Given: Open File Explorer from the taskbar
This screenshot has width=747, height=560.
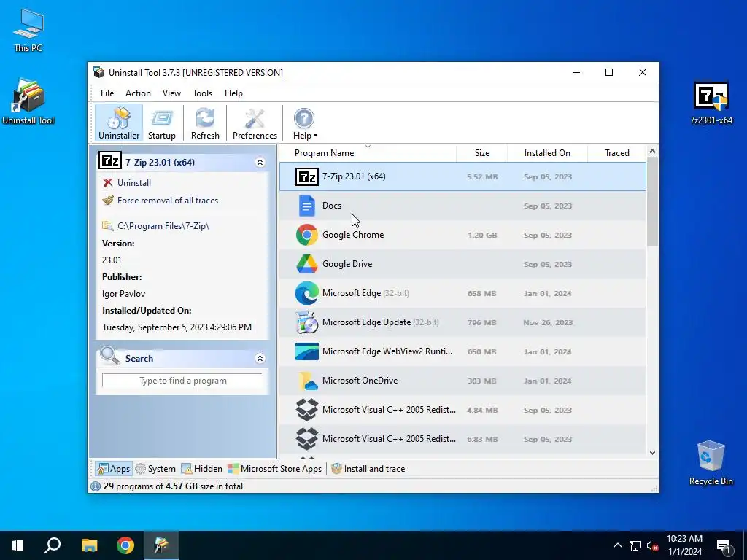Looking at the screenshot, I should (89, 545).
